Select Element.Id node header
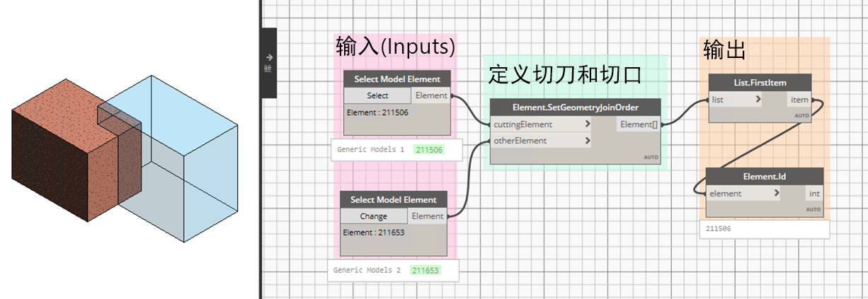 (765, 177)
